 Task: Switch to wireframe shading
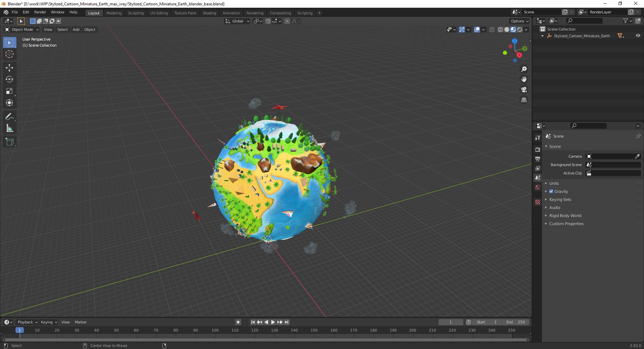click(x=500, y=30)
